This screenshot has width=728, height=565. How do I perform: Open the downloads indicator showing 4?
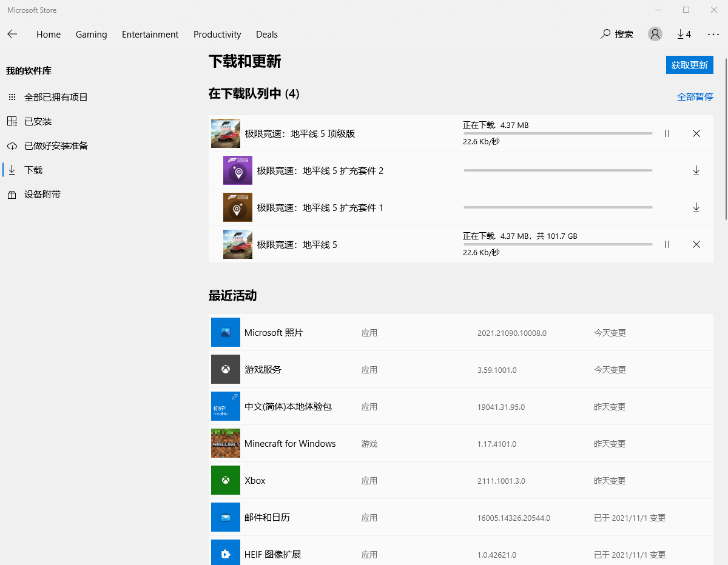(684, 35)
